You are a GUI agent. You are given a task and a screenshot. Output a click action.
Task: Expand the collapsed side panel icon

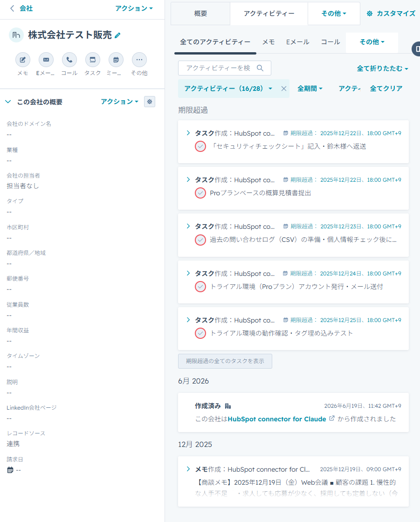coord(417,49)
